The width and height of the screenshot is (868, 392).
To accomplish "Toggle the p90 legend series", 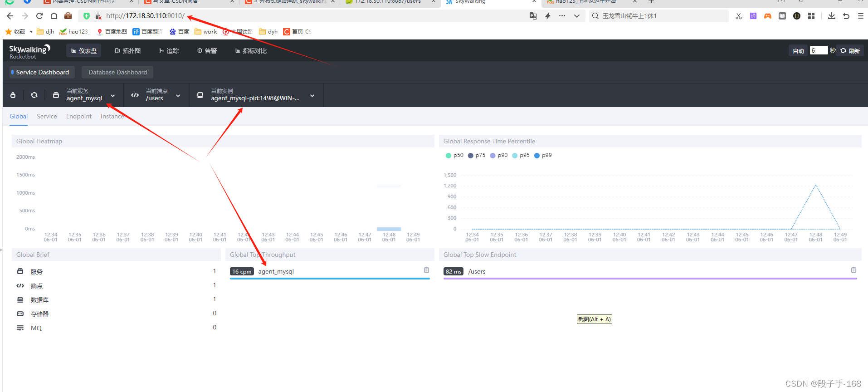I will (499, 155).
